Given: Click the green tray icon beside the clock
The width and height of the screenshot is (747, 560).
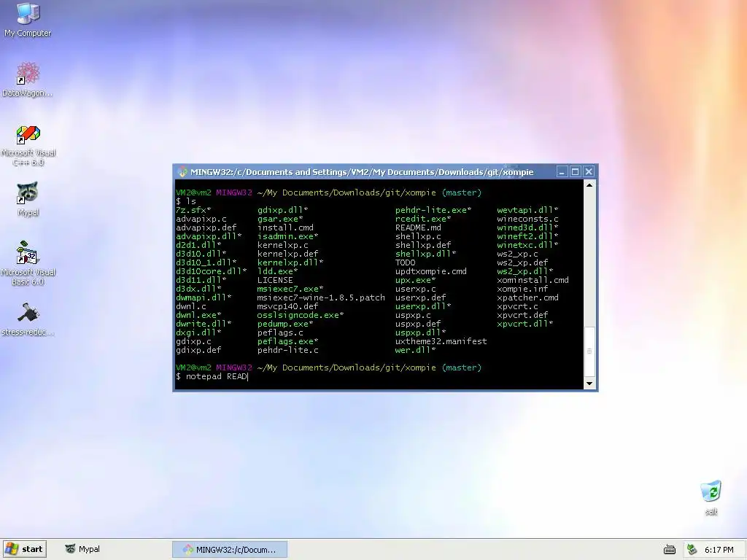Looking at the screenshot, I should (692, 550).
